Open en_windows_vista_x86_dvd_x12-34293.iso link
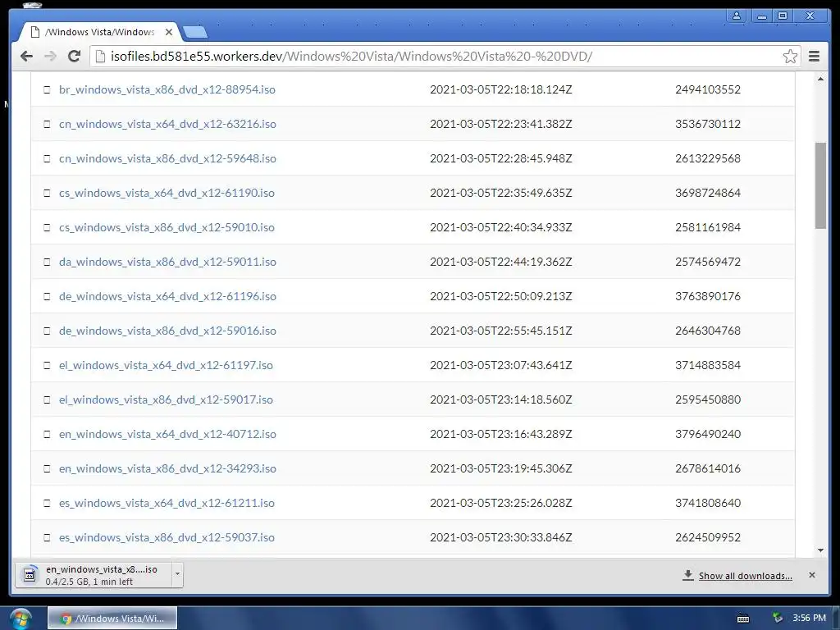 (167, 468)
